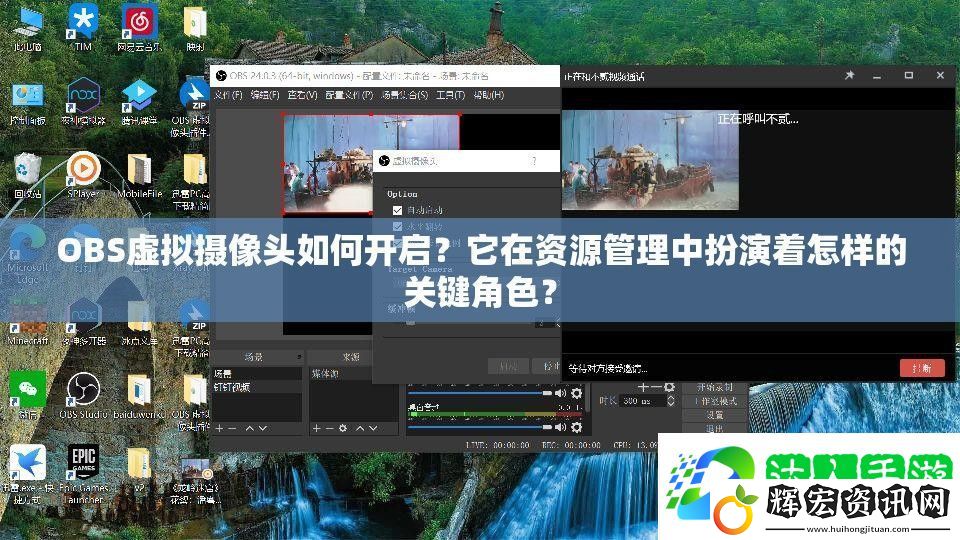Screen dimensions: 960x540
Task: Move scene down with arrow icon
Action: tap(263, 429)
